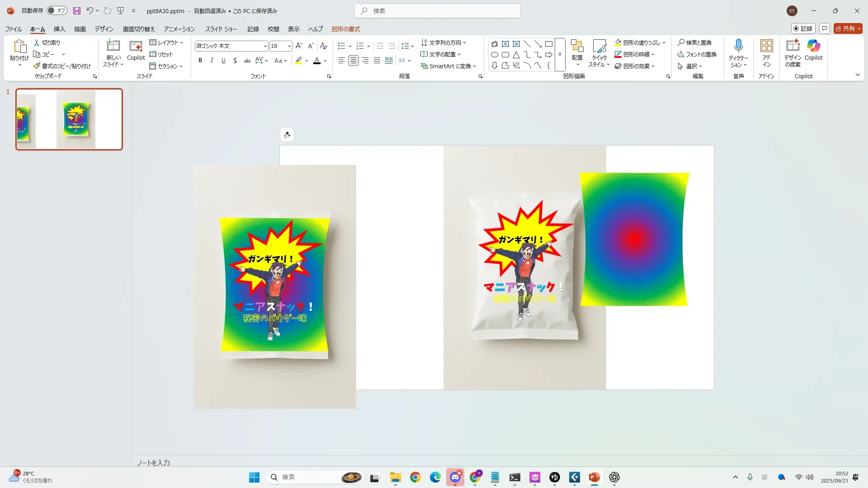This screenshot has width=868, height=488.
Task: Select slide 1 thumbnail in panel
Action: click(x=69, y=119)
